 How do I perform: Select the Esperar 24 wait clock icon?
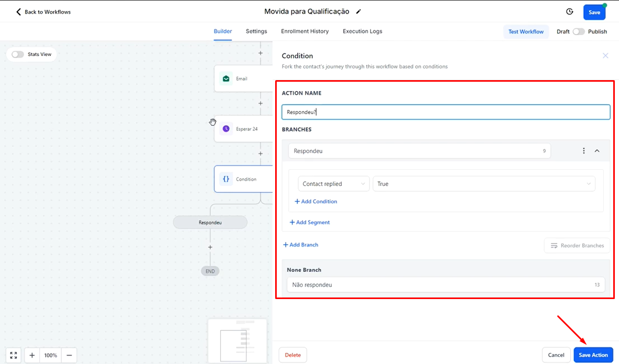pos(226,129)
